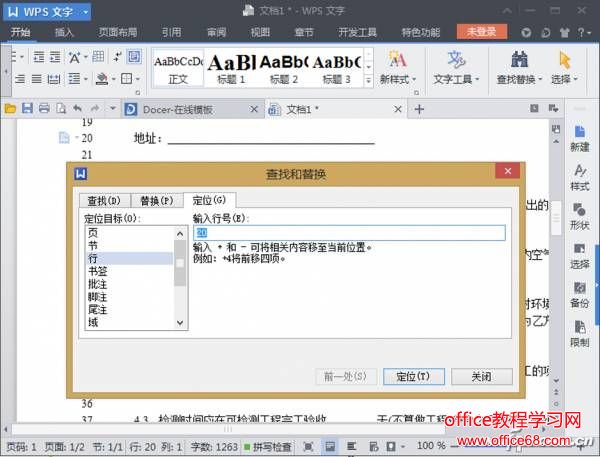Apply the 正文 style
Viewport: 600px width, 457px height.
(x=178, y=69)
